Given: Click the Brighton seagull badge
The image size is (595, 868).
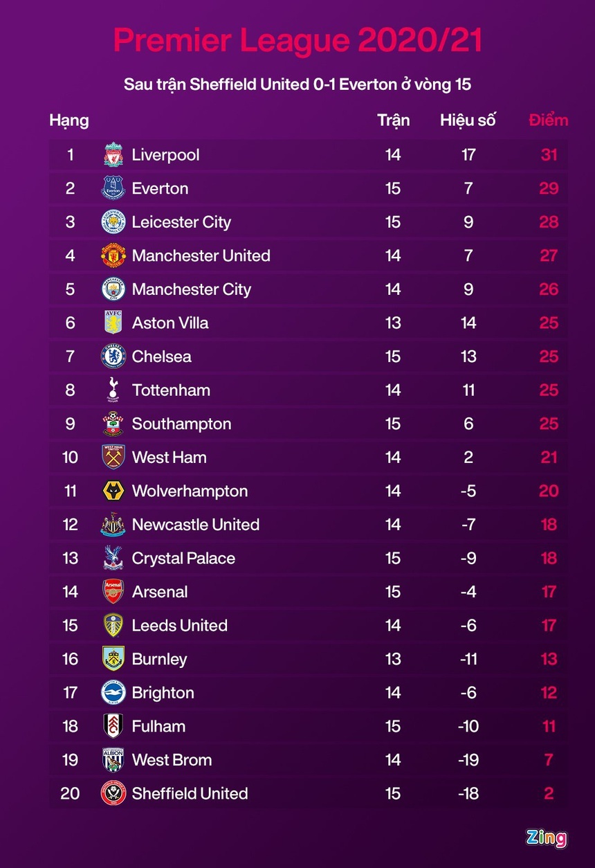Looking at the screenshot, I should coord(113,693).
